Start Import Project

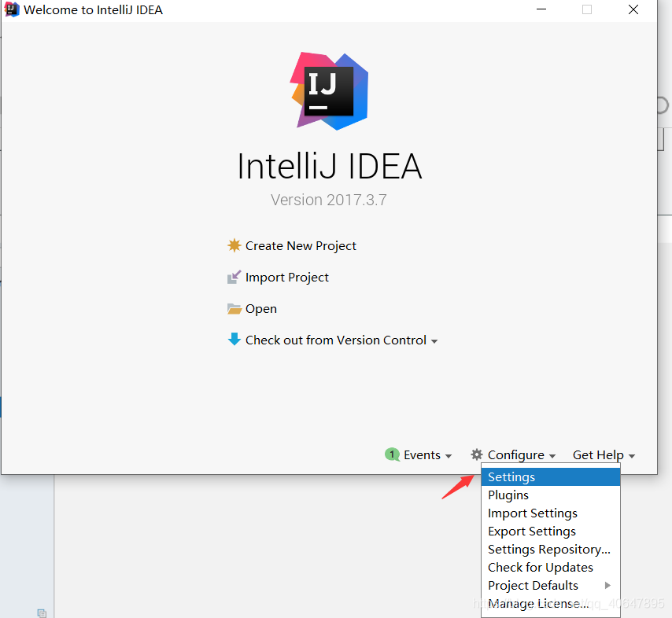pos(286,278)
